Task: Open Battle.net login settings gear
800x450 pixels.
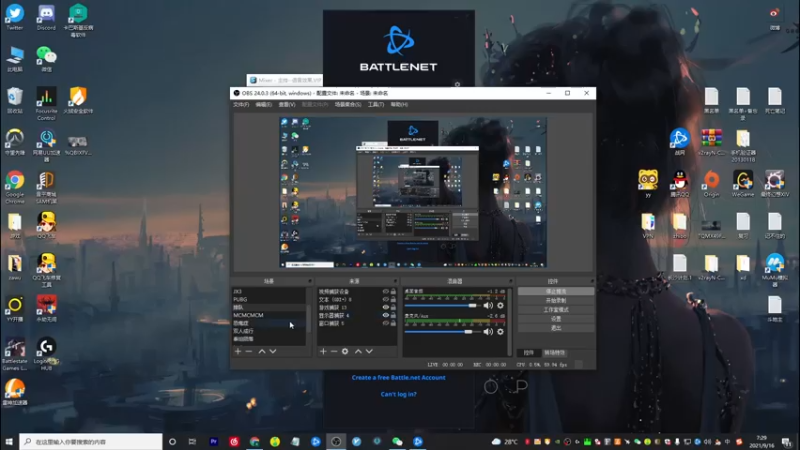Action: (x=457, y=84)
